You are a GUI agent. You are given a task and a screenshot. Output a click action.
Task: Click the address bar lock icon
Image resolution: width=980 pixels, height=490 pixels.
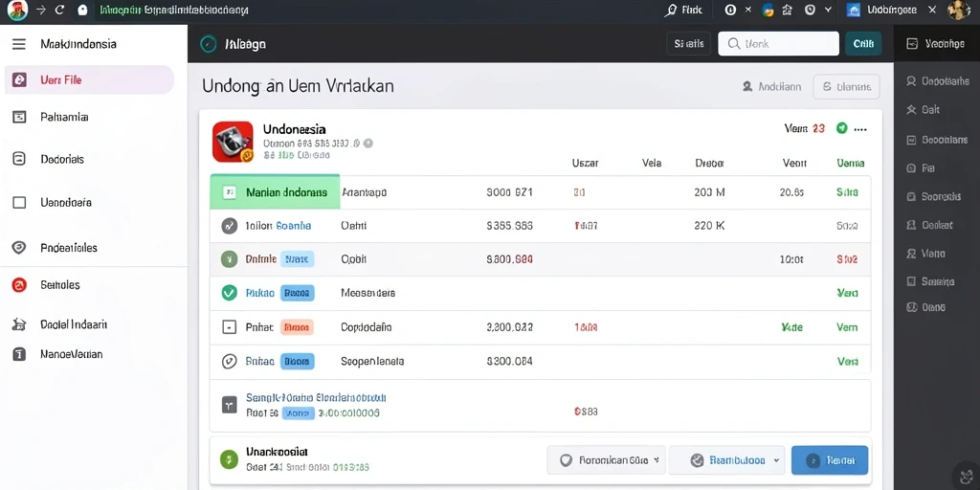(82, 10)
